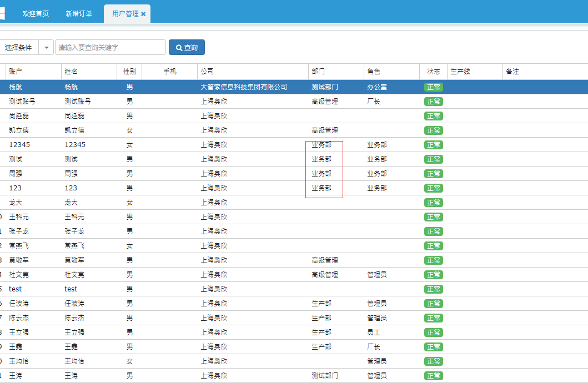Select the 黄敬军 account cell
This screenshot has height=383, width=588.
pyautogui.click(x=19, y=260)
